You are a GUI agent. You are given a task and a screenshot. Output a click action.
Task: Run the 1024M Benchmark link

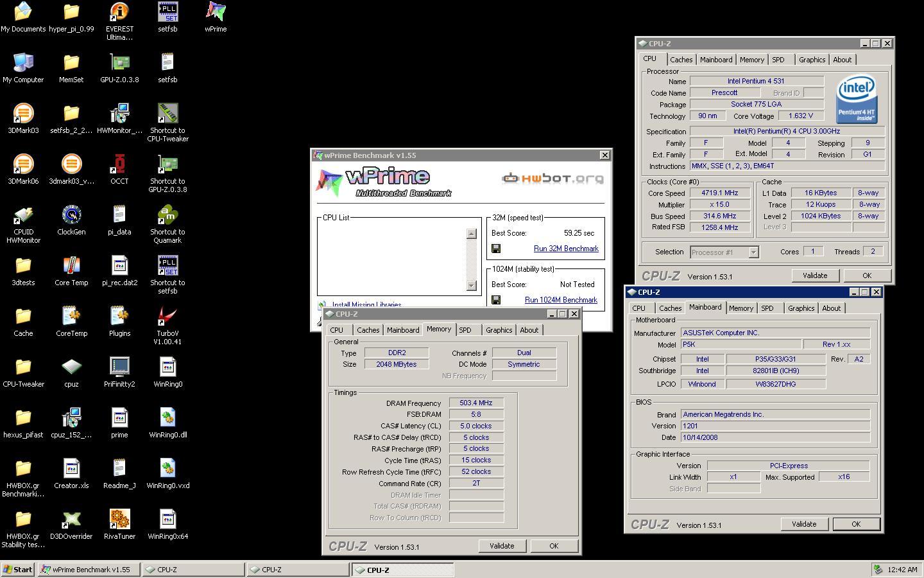(561, 300)
